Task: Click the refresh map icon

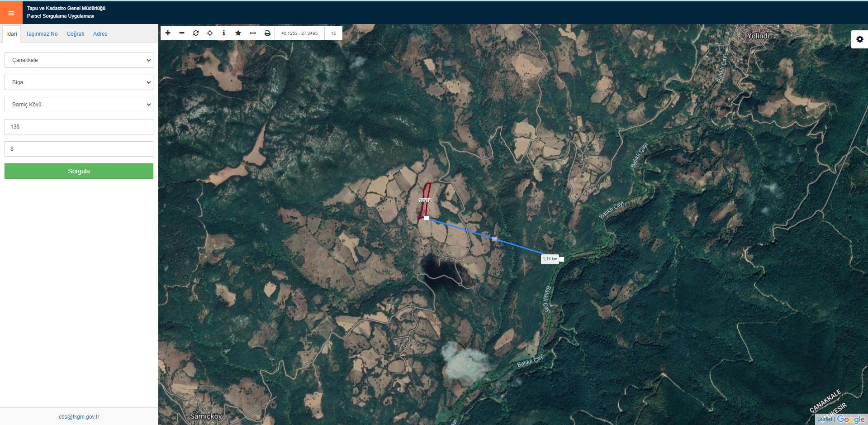Action: point(196,33)
